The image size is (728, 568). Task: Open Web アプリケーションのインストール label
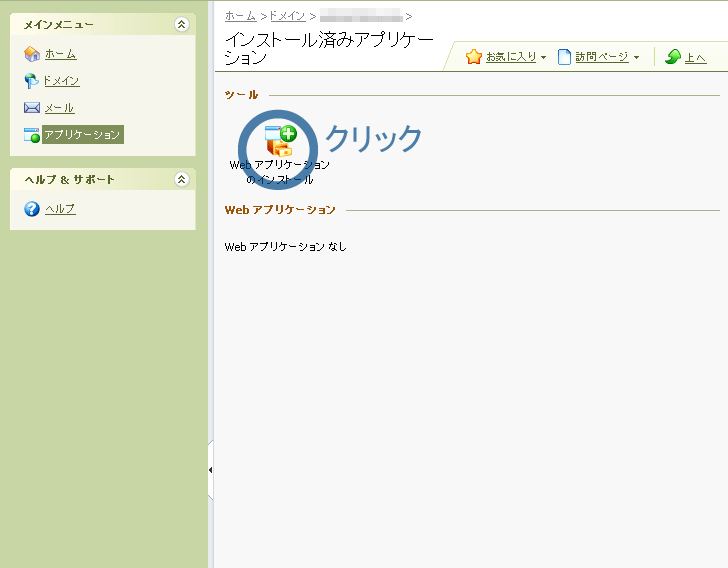280,172
